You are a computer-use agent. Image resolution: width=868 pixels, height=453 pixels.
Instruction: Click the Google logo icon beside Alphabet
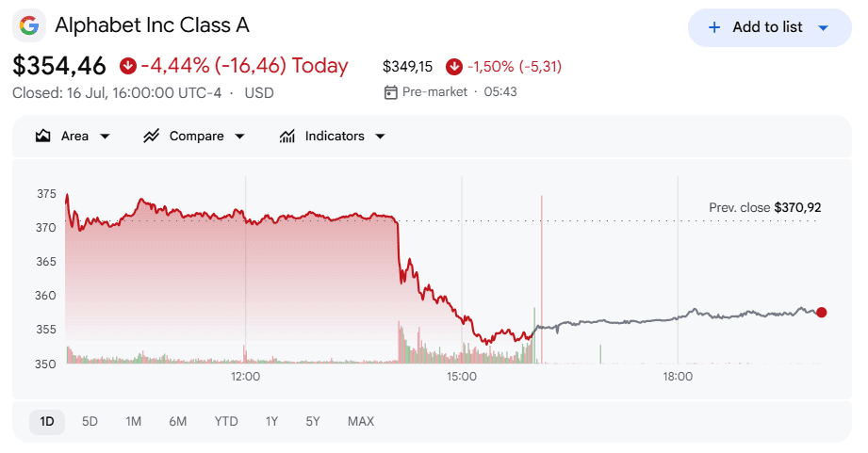29,25
